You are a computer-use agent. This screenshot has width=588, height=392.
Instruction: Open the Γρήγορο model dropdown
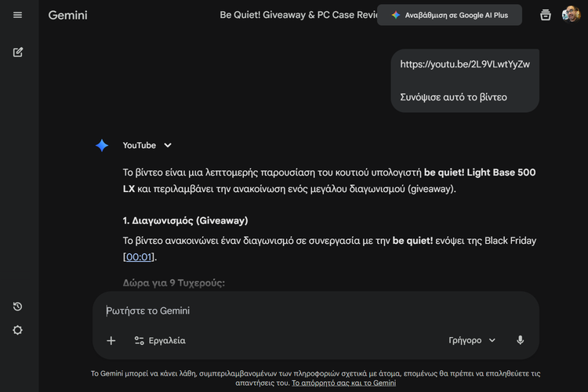pyautogui.click(x=473, y=340)
